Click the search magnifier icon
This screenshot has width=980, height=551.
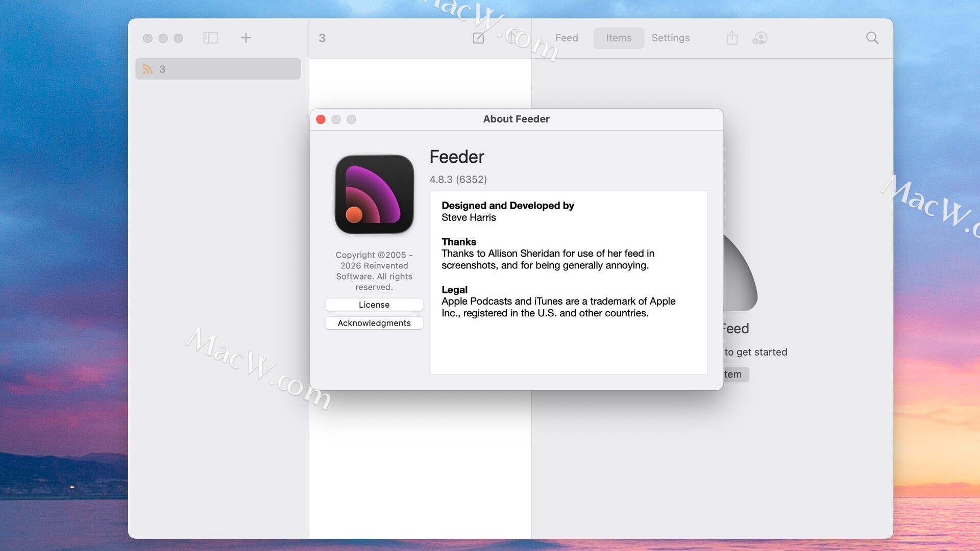[872, 38]
